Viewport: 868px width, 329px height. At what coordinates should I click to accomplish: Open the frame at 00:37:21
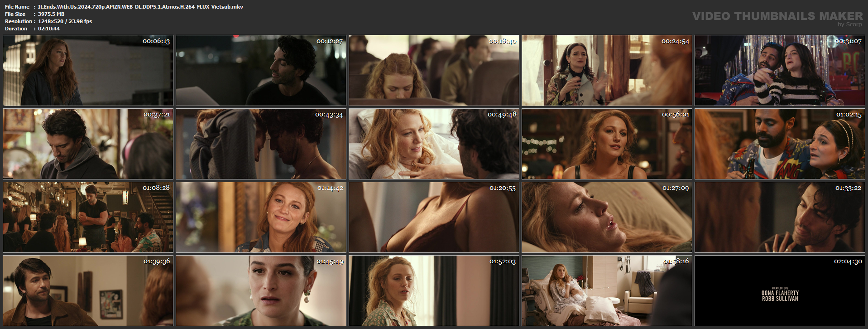88,144
